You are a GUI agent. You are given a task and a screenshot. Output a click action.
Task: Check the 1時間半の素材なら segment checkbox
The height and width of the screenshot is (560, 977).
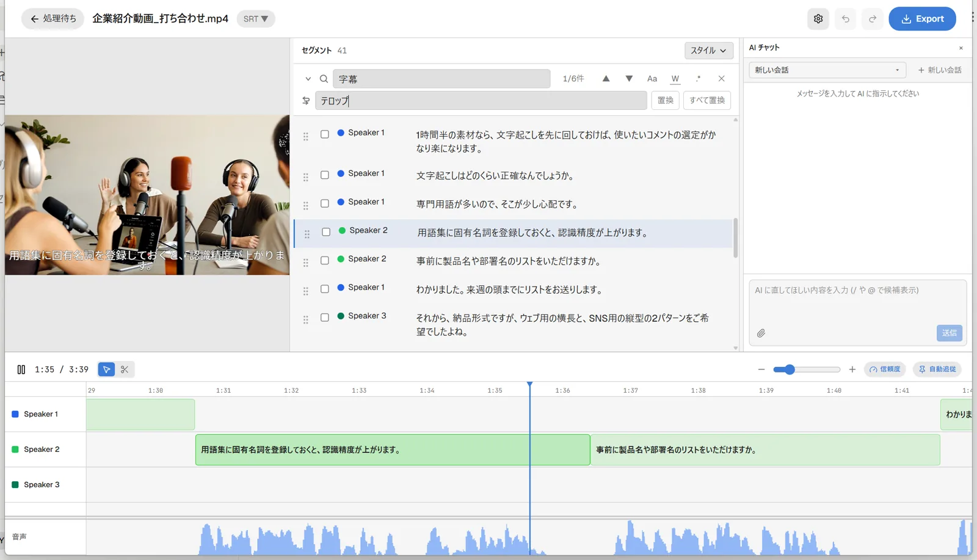(325, 134)
